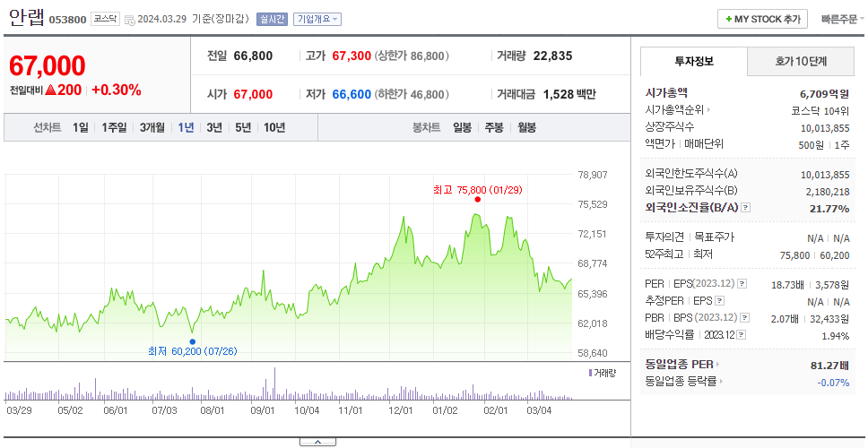Toggle the 실시간 real-time badge
This screenshot has height=448, width=868.
coord(272,20)
